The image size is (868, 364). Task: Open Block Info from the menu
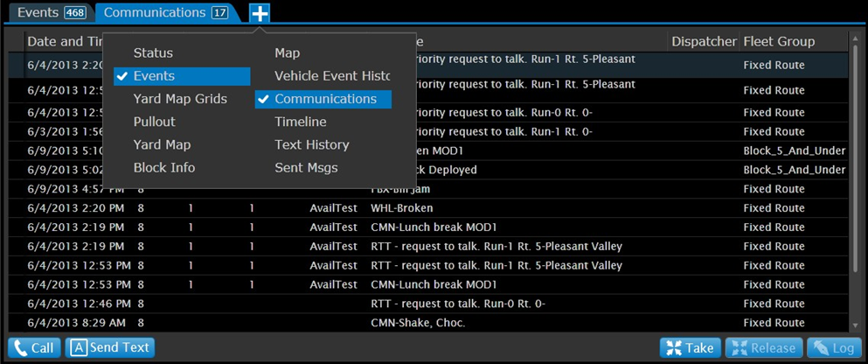click(163, 167)
